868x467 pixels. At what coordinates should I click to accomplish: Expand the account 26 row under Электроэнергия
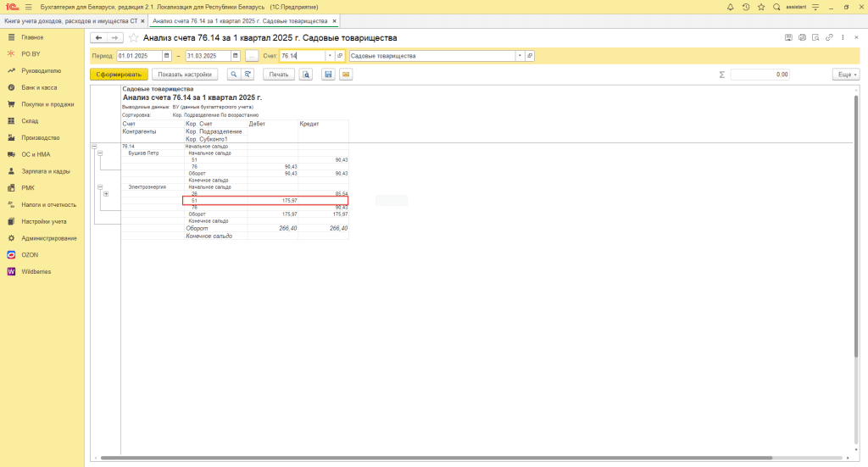[106, 194]
